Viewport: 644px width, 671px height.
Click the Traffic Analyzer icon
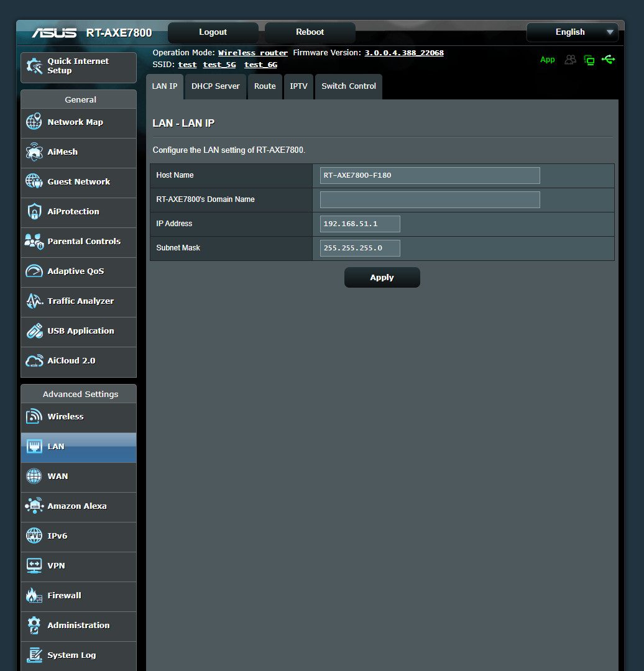[34, 301]
